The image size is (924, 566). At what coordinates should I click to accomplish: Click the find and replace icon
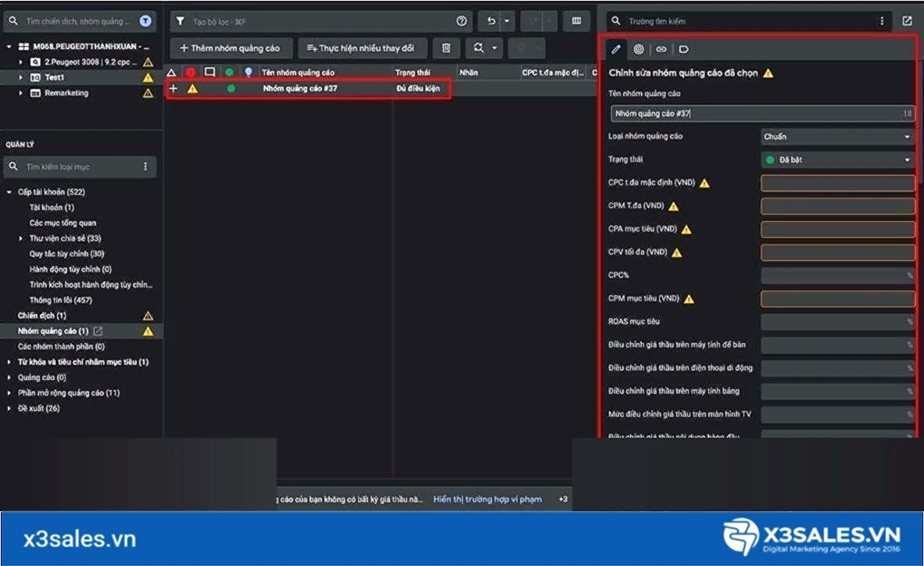point(478,48)
